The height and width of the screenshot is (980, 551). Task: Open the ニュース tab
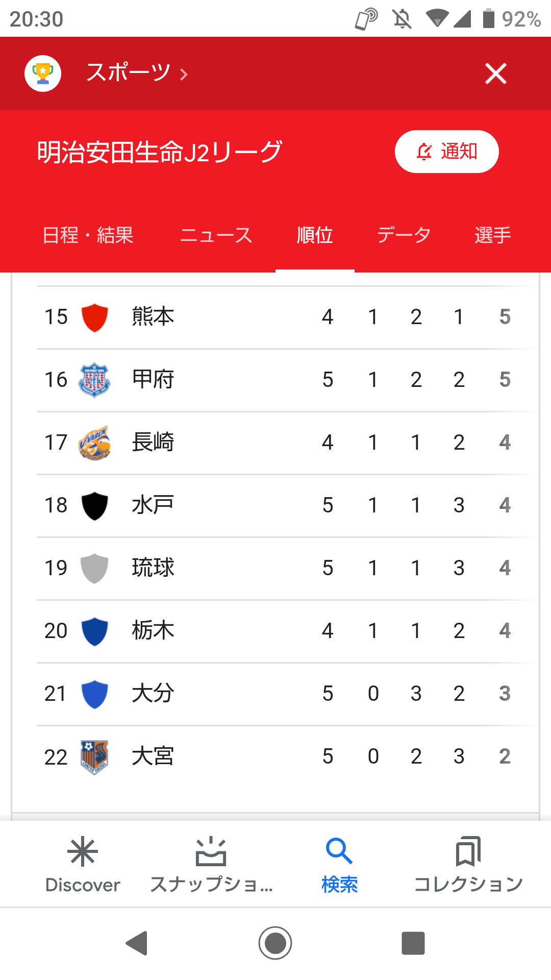tap(216, 235)
